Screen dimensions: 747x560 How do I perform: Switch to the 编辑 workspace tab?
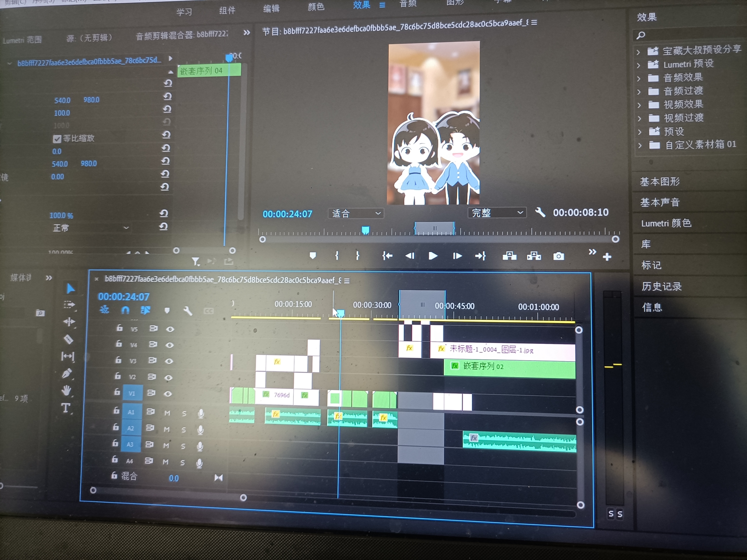click(272, 9)
